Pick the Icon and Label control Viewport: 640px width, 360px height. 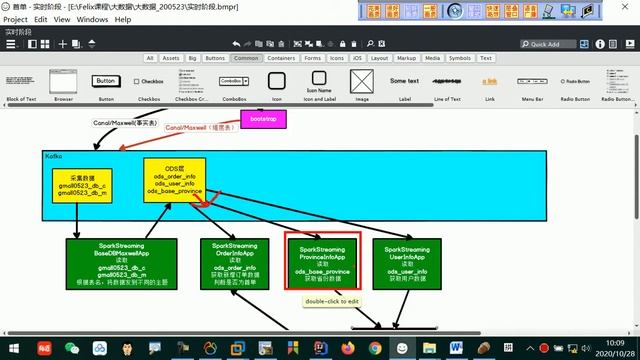pyautogui.click(x=320, y=85)
